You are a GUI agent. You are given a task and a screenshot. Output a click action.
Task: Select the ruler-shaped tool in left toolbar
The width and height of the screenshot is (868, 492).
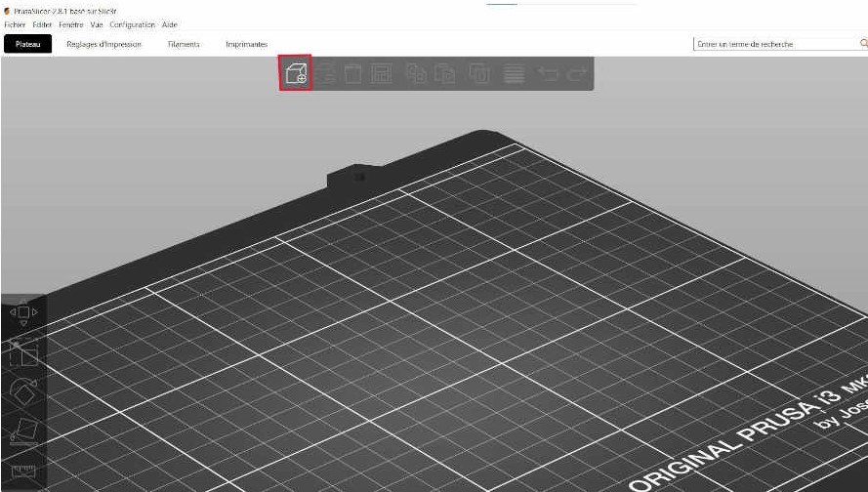point(23,471)
